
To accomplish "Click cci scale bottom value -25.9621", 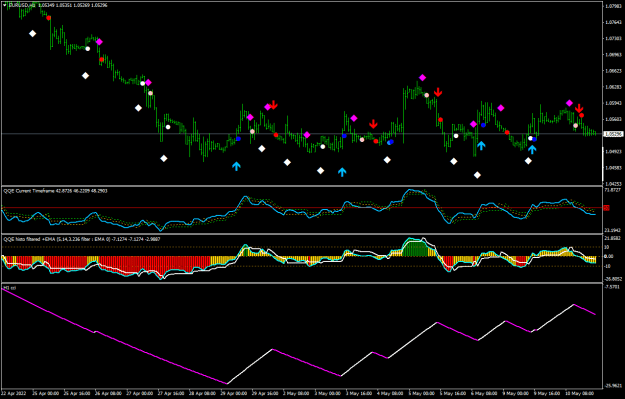I will point(614,385).
